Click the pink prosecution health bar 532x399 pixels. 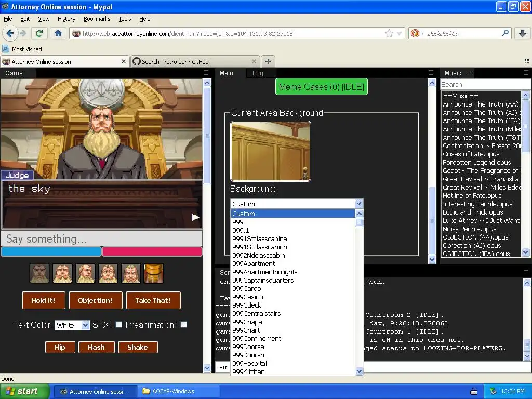(152, 251)
